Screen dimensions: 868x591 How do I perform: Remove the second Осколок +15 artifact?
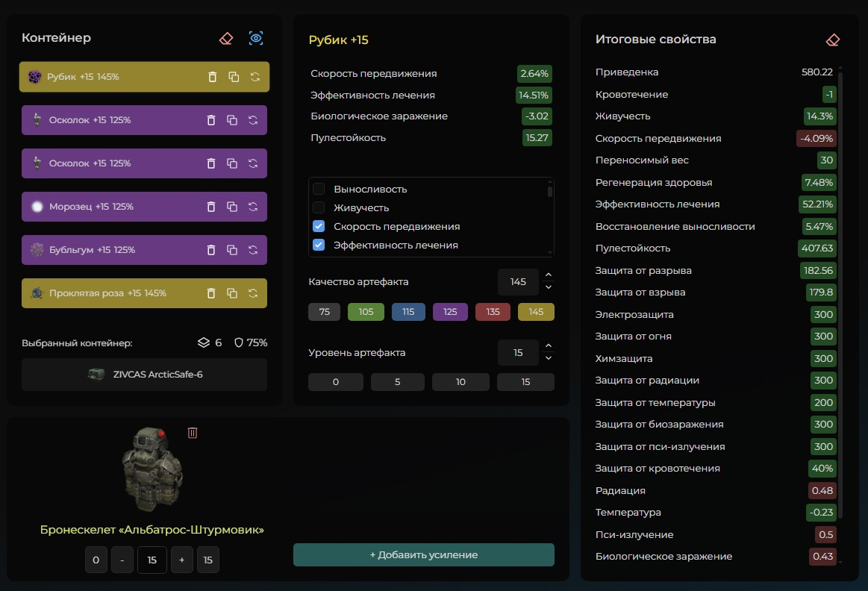(x=211, y=163)
